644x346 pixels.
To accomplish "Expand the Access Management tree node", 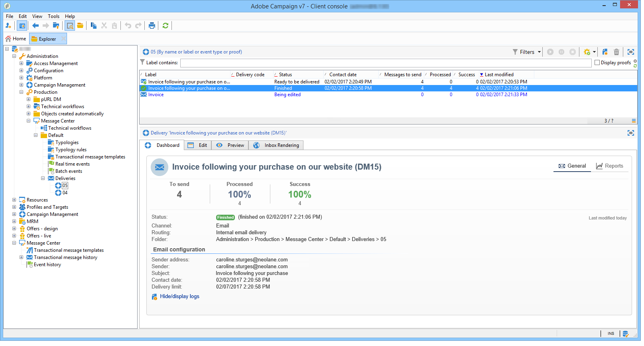I will click(22, 63).
